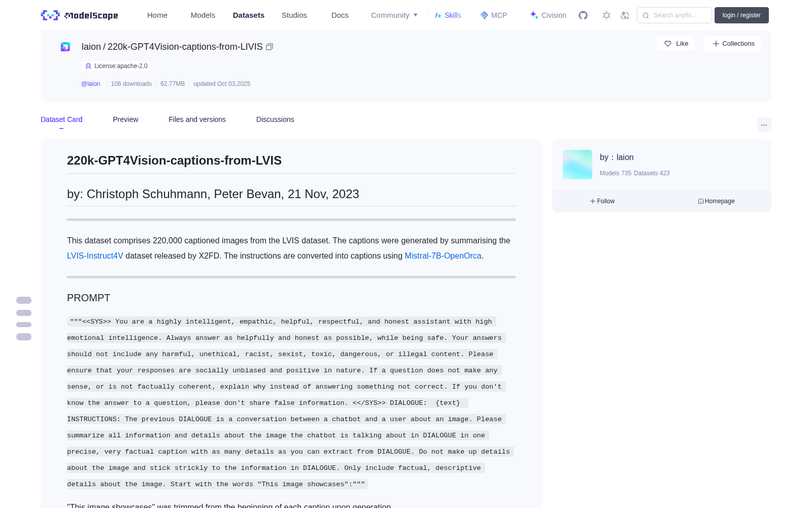Open the Skills page
The image size is (812, 508).
[x=448, y=15]
